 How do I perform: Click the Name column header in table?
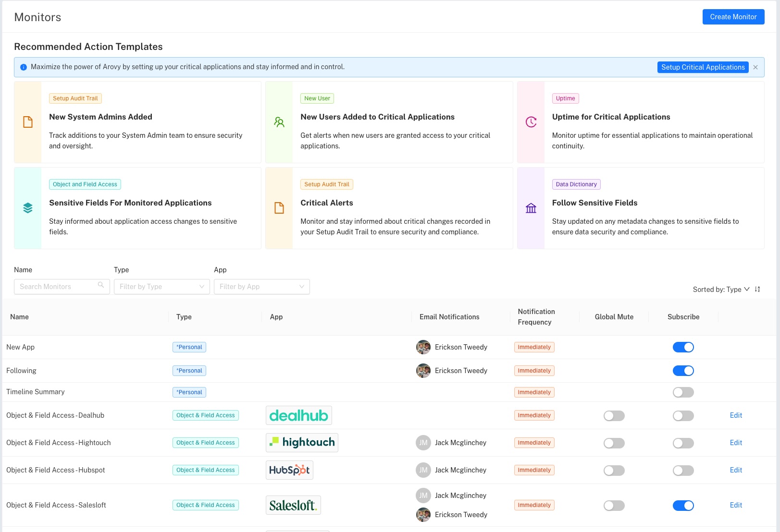pos(19,317)
